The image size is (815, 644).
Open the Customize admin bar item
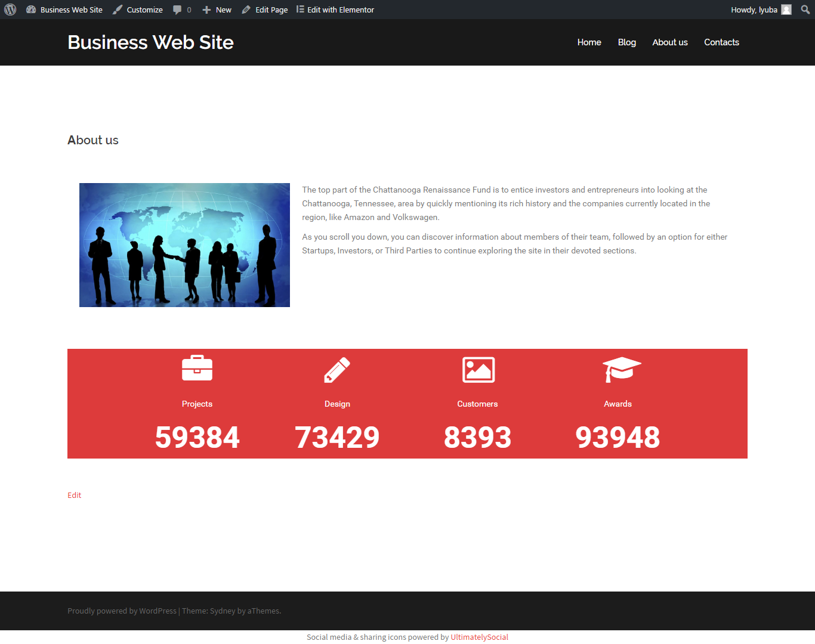coord(138,10)
